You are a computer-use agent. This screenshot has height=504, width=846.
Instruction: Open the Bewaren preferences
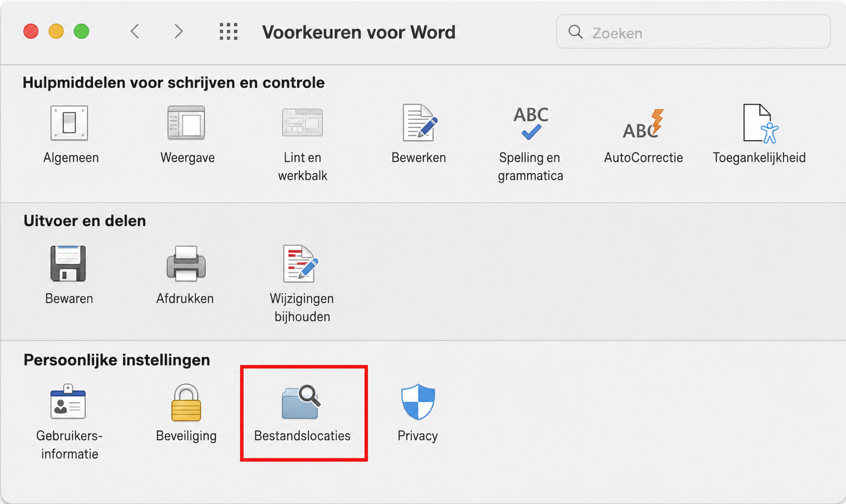click(x=68, y=263)
